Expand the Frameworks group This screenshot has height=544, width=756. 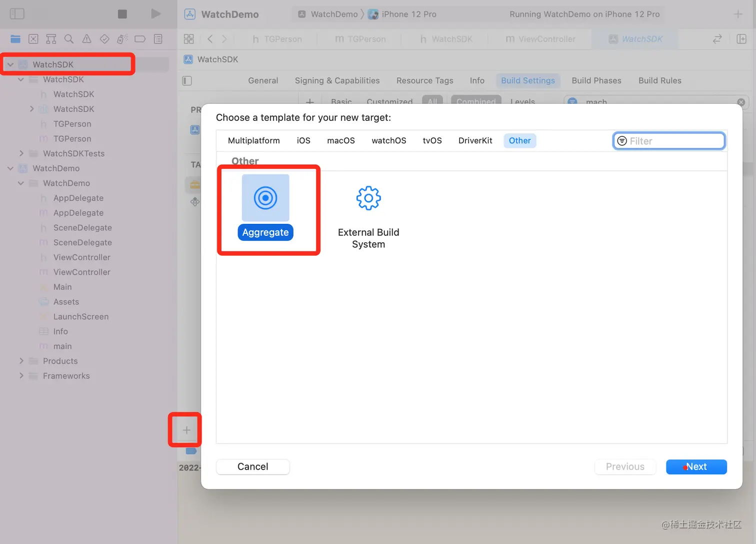pyautogui.click(x=21, y=376)
